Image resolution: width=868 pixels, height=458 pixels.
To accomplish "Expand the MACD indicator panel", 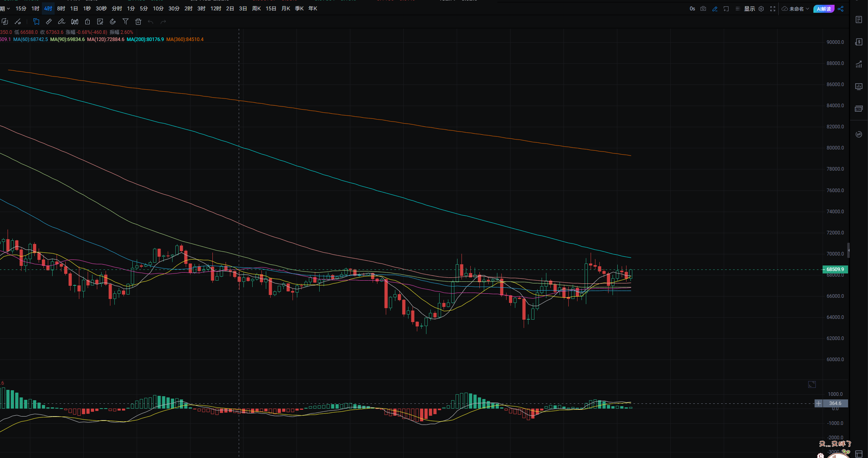I will [812, 384].
